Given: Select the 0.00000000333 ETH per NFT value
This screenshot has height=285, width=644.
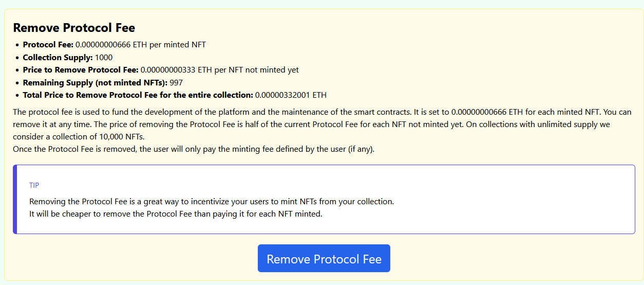Looking at the screenshot, I should coord(219,70).
